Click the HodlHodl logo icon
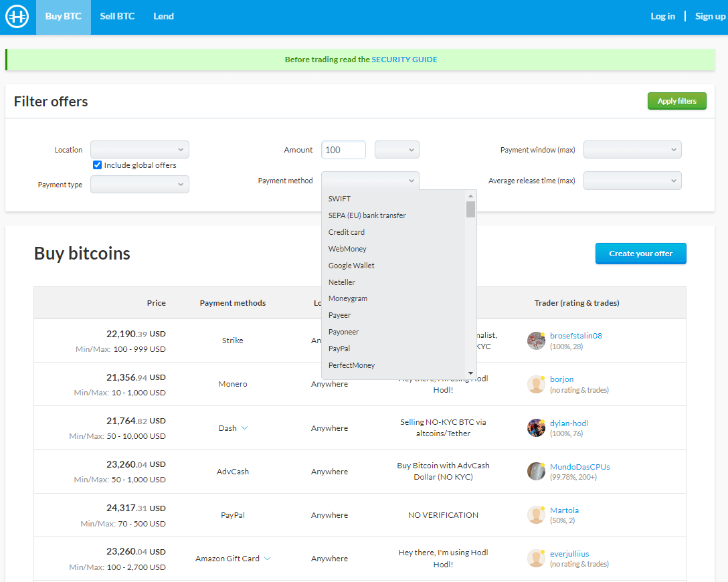The image size is (728, 582). [x=17, y=17]
